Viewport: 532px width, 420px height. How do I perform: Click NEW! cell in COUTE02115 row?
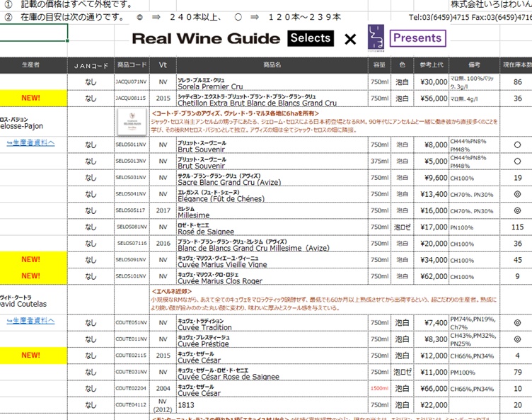tap(33, 356)
